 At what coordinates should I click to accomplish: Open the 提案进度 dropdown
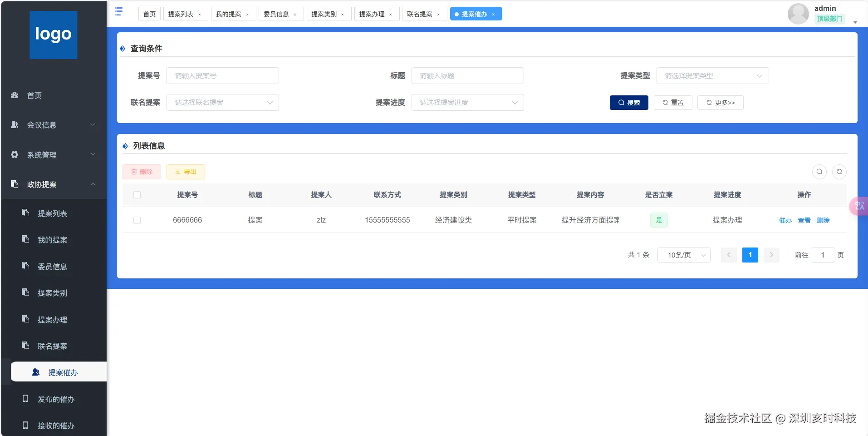(467, 103)
